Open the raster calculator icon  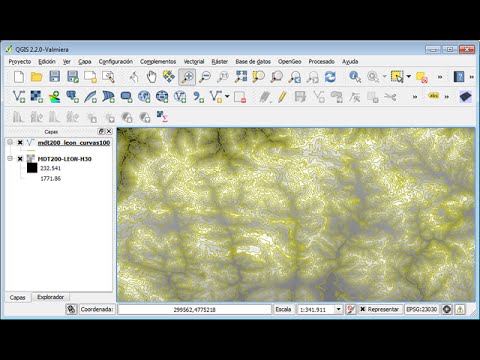coord(162,117)
